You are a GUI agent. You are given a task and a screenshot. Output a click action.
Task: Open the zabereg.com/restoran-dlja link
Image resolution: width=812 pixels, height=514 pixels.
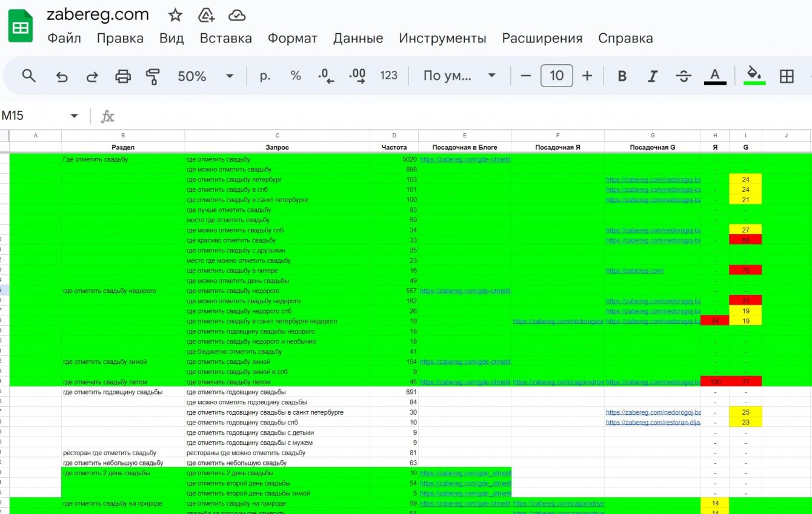(x=653, y=423)
